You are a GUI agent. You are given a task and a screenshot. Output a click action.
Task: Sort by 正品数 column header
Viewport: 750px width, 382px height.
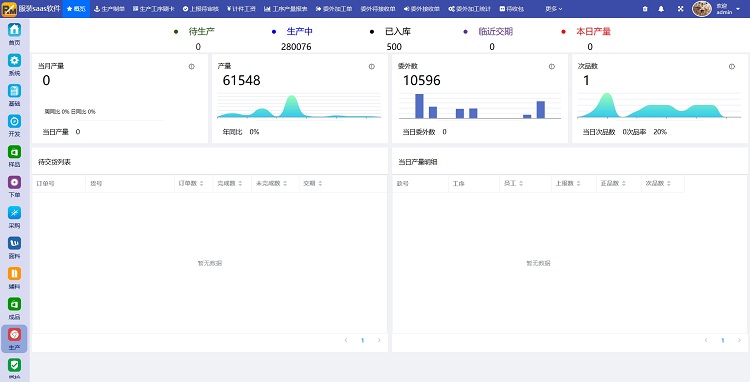[x=613, y=183]
